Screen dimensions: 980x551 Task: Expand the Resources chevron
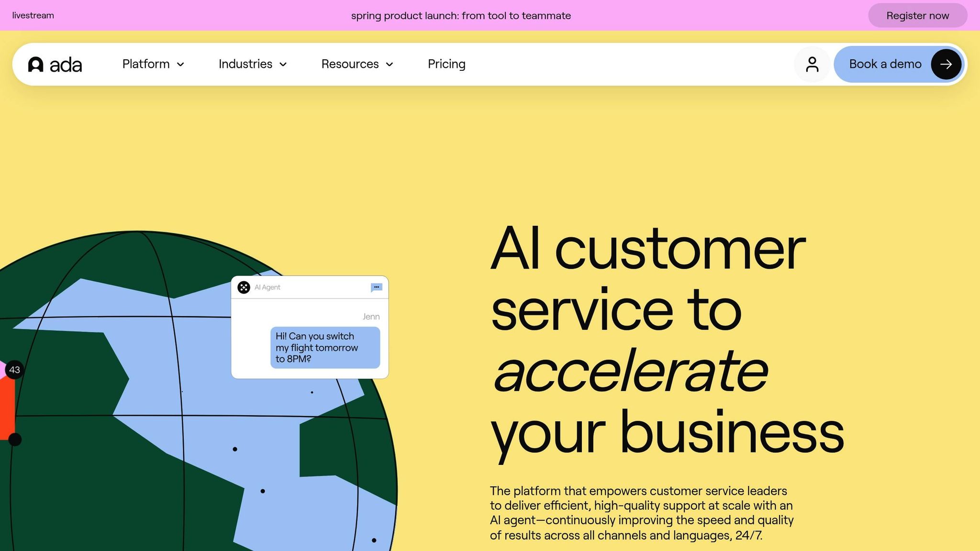(390, 65)
